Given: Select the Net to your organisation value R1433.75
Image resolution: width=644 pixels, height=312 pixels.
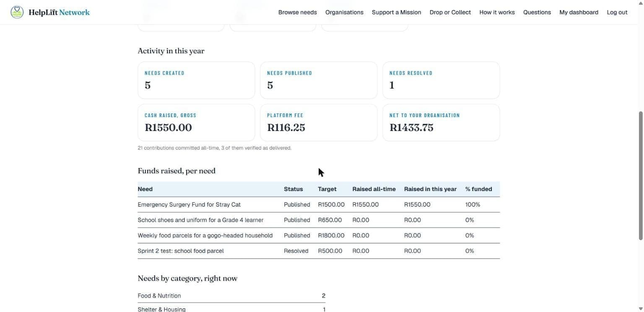Looking at the screenshot, I should point(411,128).
